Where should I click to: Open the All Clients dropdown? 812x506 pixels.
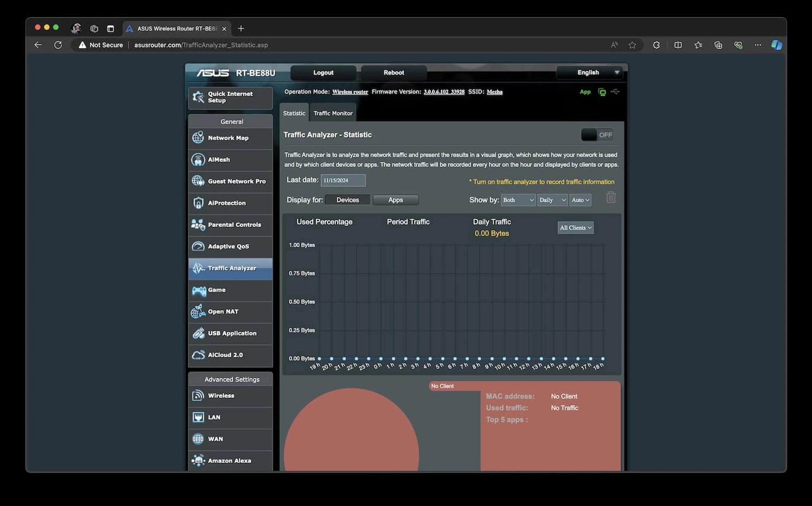pos(576,228)
